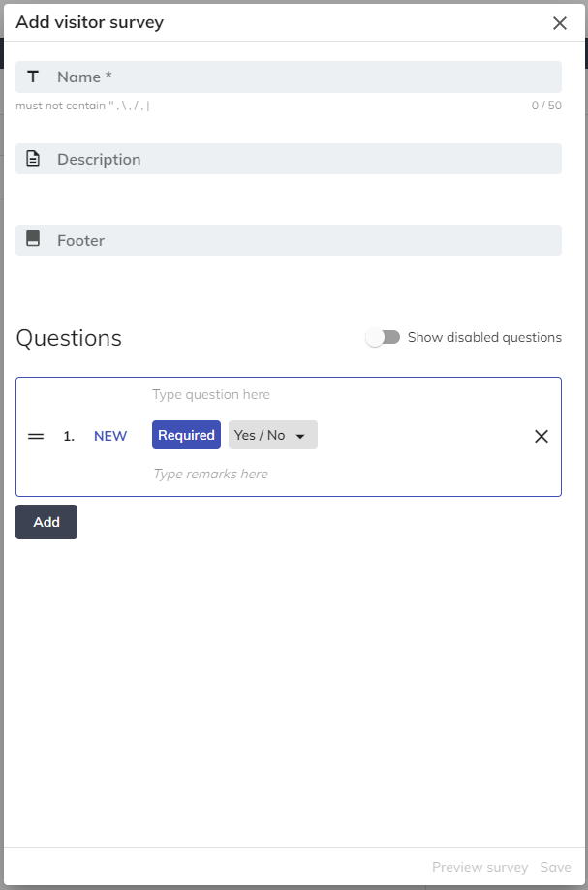Toggle the Show disabled questions switch
Viewport: 588px width, 890px height.
coord(383,338)
